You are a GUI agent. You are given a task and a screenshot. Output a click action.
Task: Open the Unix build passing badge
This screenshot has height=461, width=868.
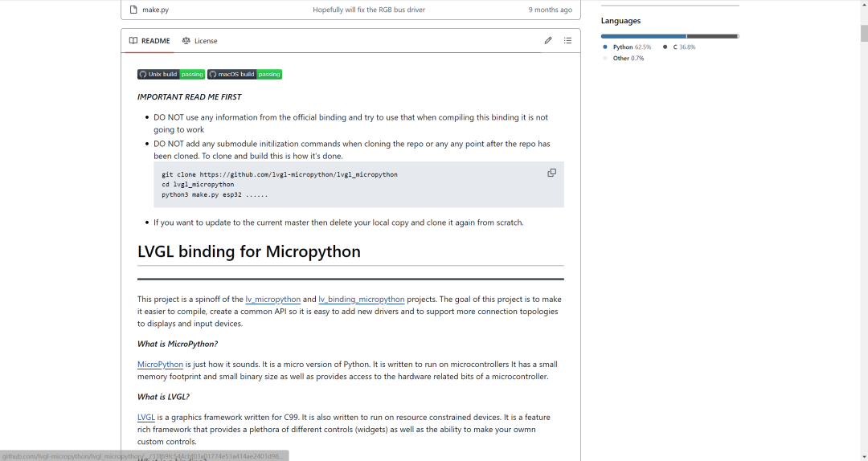[171, 75]
